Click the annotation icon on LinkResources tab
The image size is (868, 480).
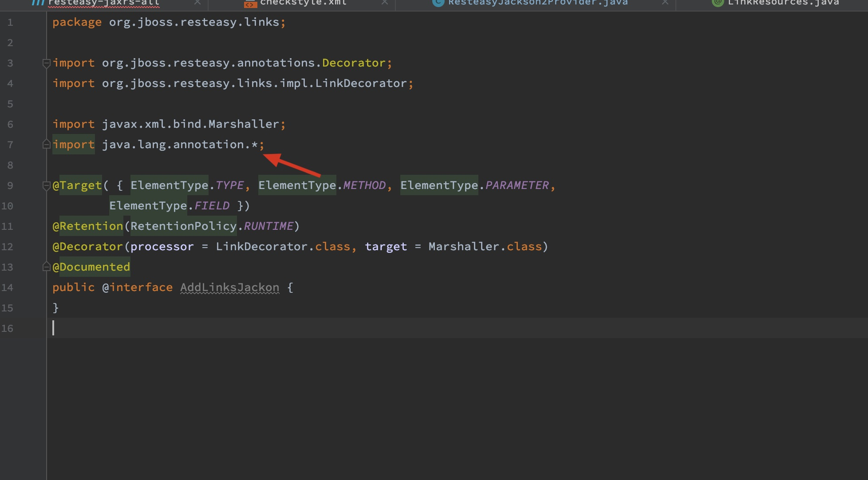717,3
